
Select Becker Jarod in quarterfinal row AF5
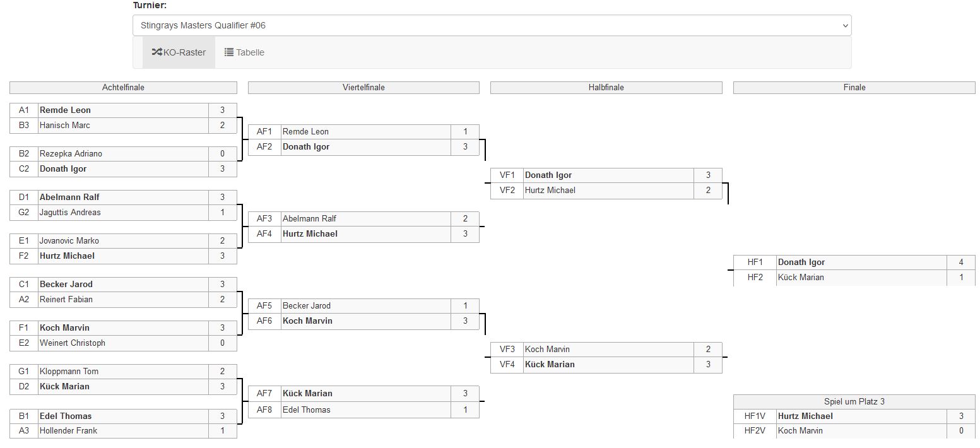307,306
